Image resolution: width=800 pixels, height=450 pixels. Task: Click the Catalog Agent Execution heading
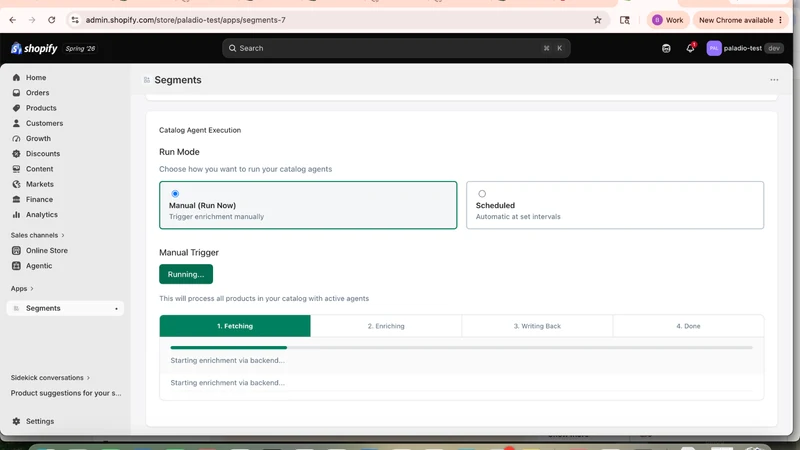point(199,130)
